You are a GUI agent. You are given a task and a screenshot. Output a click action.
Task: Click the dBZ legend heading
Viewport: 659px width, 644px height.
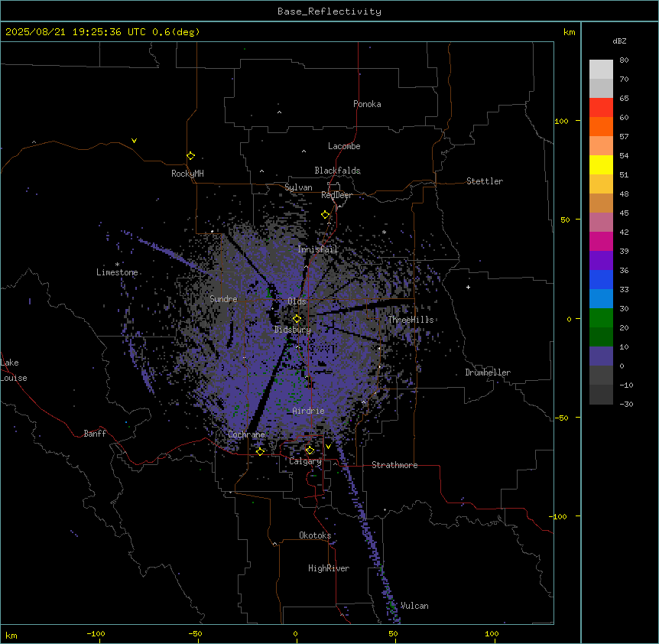click(619, 41)
